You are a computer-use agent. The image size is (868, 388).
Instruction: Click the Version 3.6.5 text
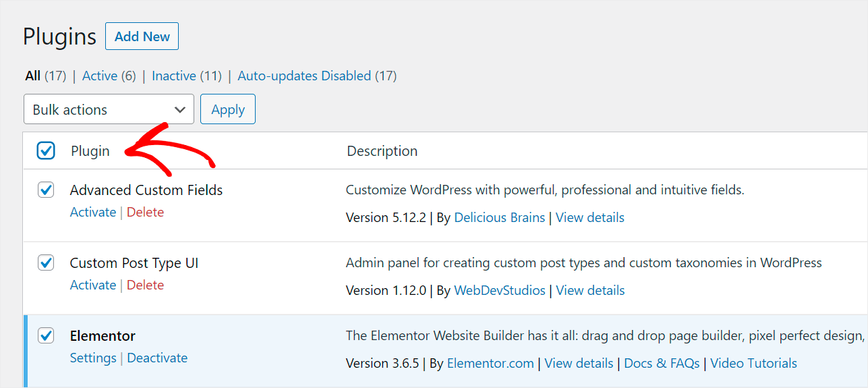(x=382, y=363)
